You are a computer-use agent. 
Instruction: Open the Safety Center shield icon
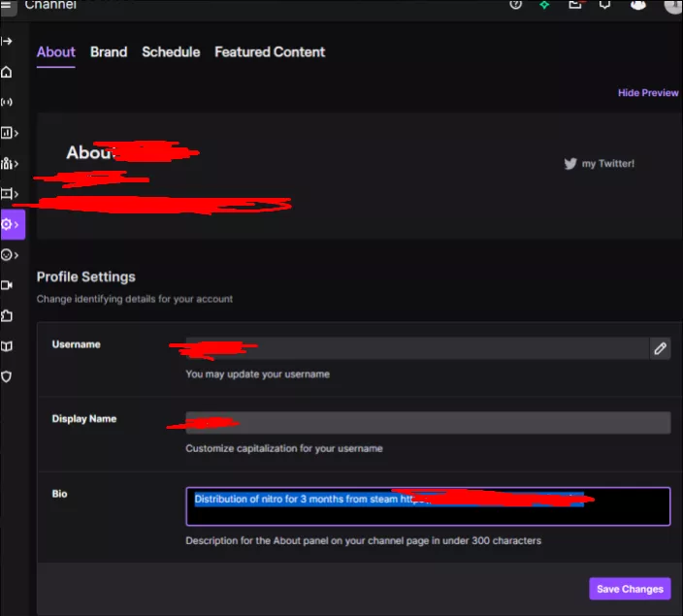coord(8,376)
